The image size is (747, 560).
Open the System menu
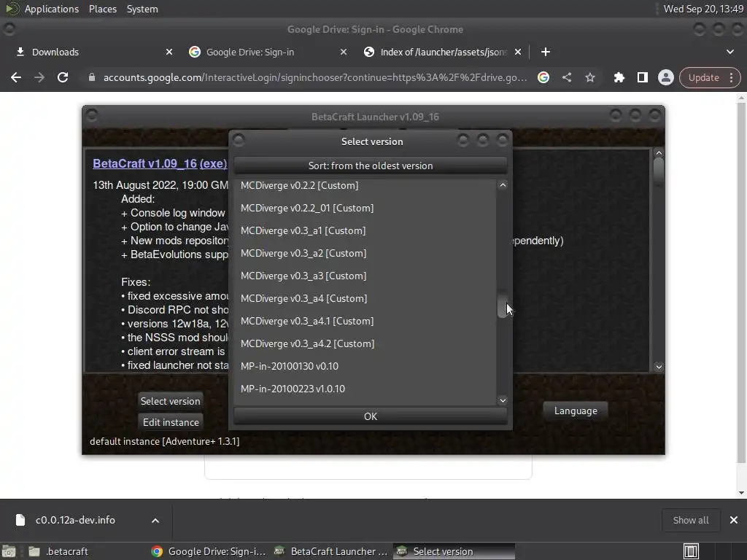point(142,9)
